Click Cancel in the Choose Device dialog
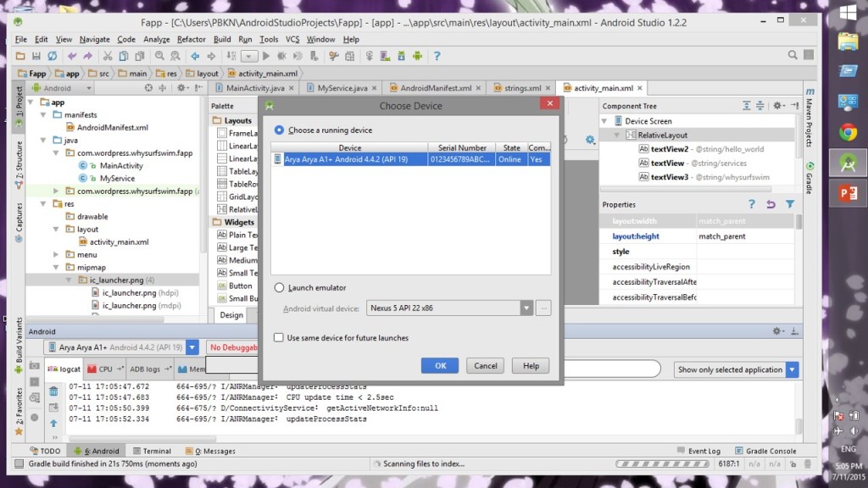Image resolution: width=868 pixels, height=488 pixels. (485, 366)
